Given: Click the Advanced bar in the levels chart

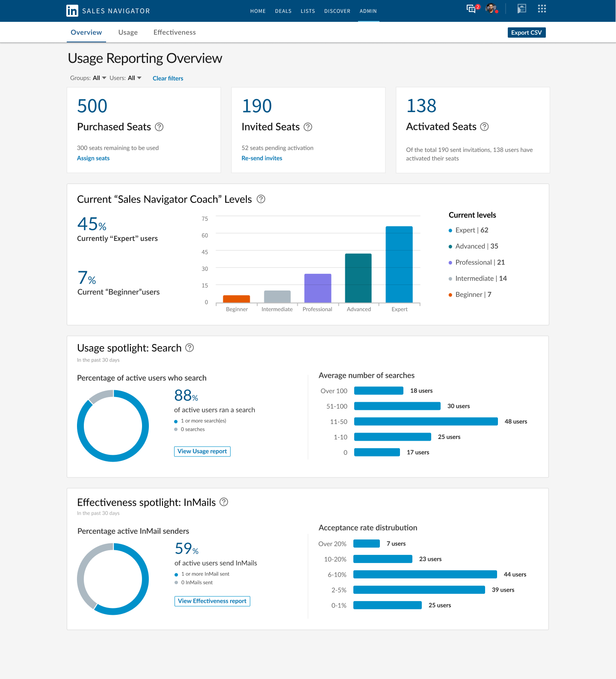Looking at the screenshot, I should tap(358, 278).
